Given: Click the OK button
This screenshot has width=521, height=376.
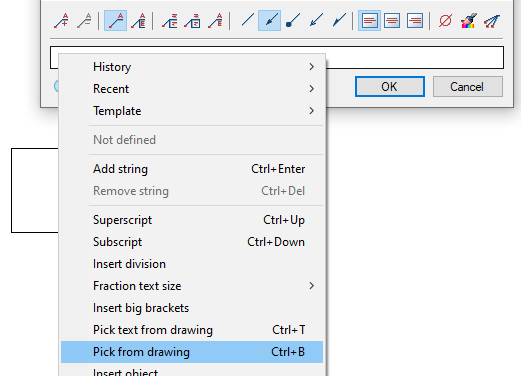Looking at the screenshot, I should click(x=390, y=87).
